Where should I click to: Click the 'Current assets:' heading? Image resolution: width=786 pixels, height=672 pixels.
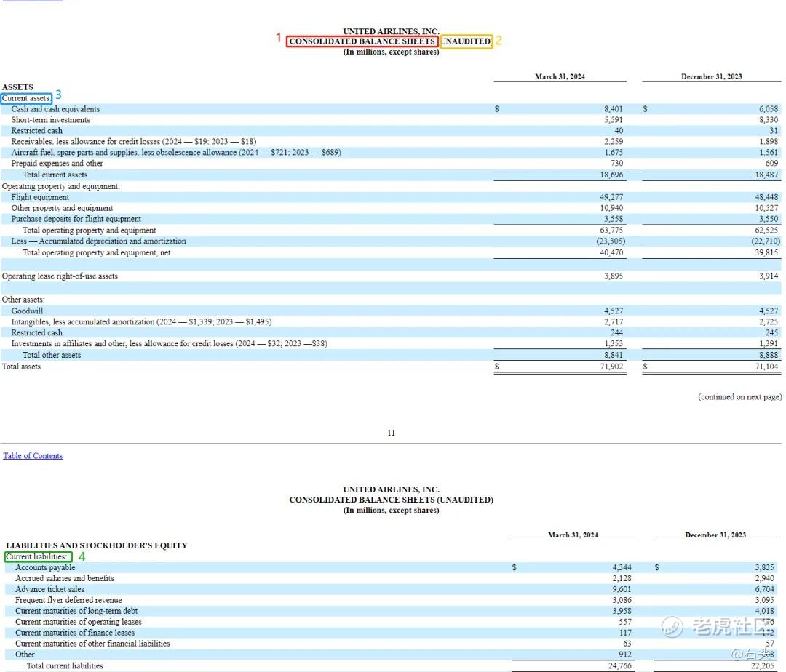25,99
